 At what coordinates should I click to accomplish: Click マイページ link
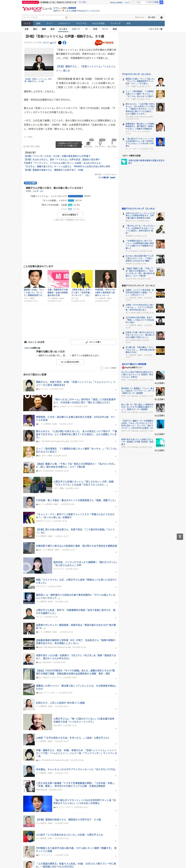tap(139, 18)
